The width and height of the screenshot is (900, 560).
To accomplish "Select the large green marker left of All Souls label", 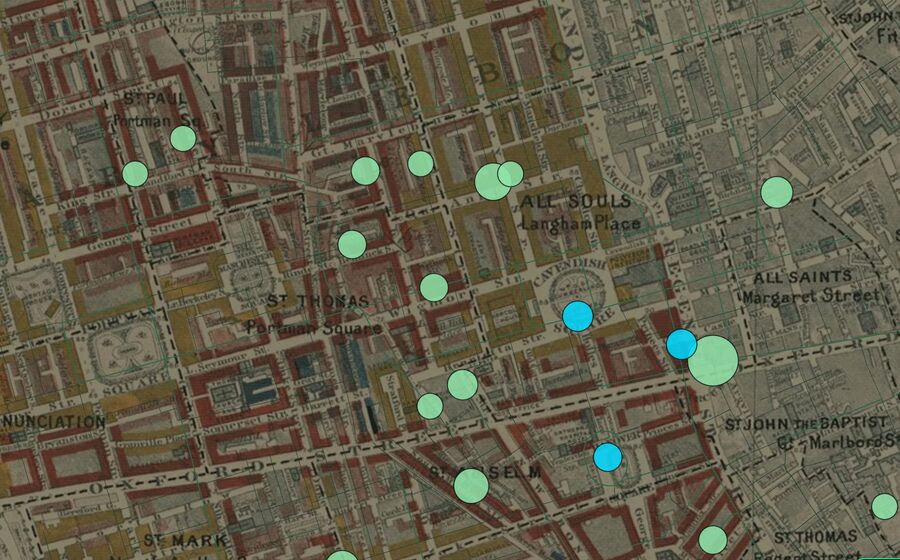I will click(492, 182).
